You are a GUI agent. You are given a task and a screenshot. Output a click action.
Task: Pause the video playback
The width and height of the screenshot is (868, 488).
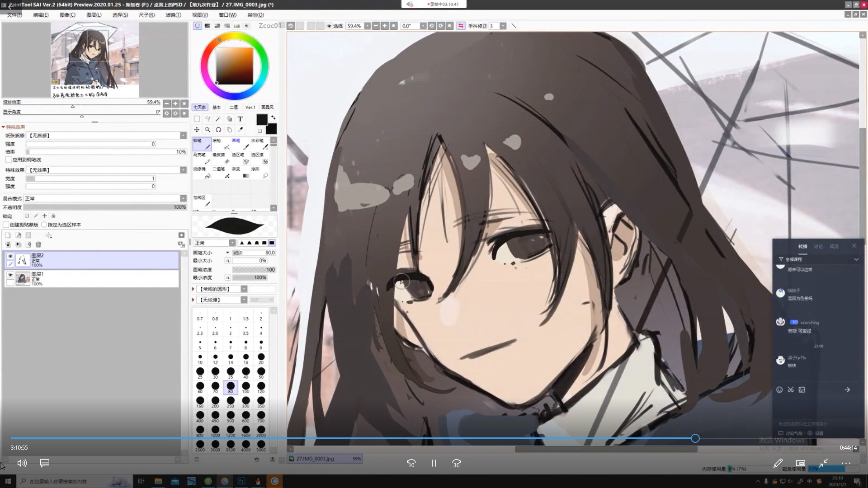[x=434, y=463]
